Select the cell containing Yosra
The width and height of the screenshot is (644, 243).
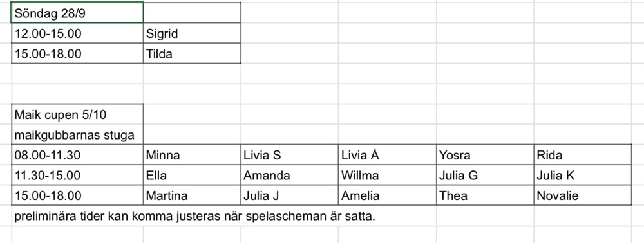coord(485,154)
